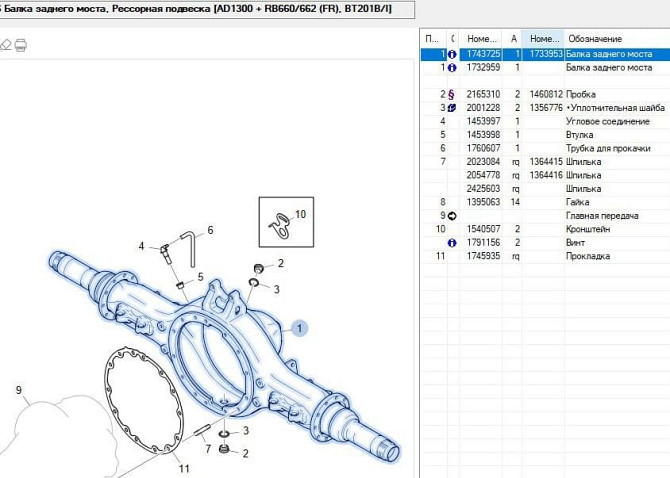This screenshot has height=478, width=670.
Task: Click part number 2001228
Action: click(x=483, y=108)
